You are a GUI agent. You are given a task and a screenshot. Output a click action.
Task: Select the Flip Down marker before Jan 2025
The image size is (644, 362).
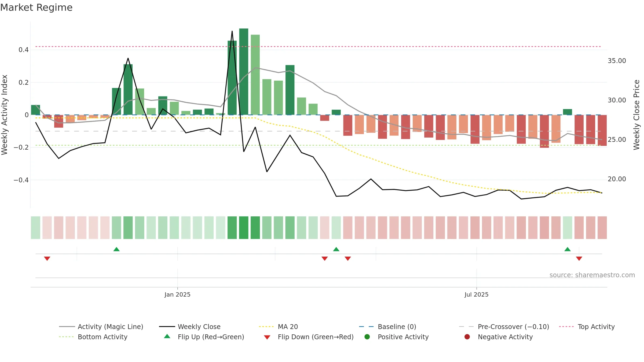tap(47, 258)
